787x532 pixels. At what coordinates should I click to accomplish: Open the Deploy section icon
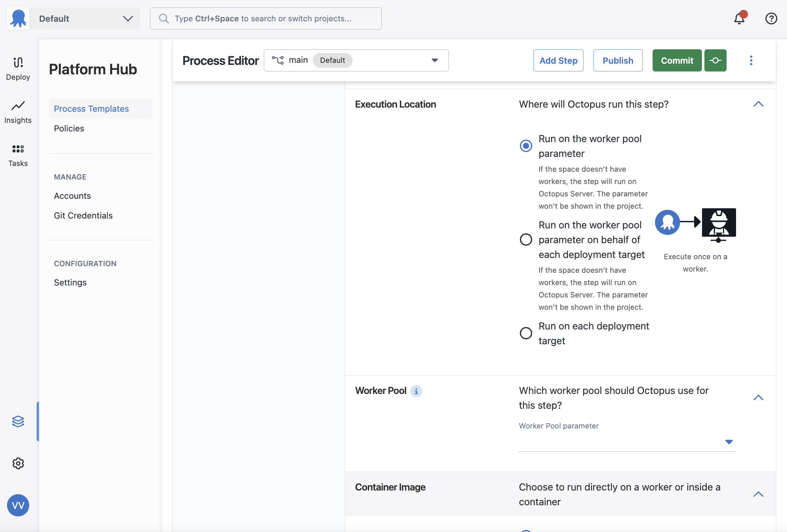coord(18,62)
